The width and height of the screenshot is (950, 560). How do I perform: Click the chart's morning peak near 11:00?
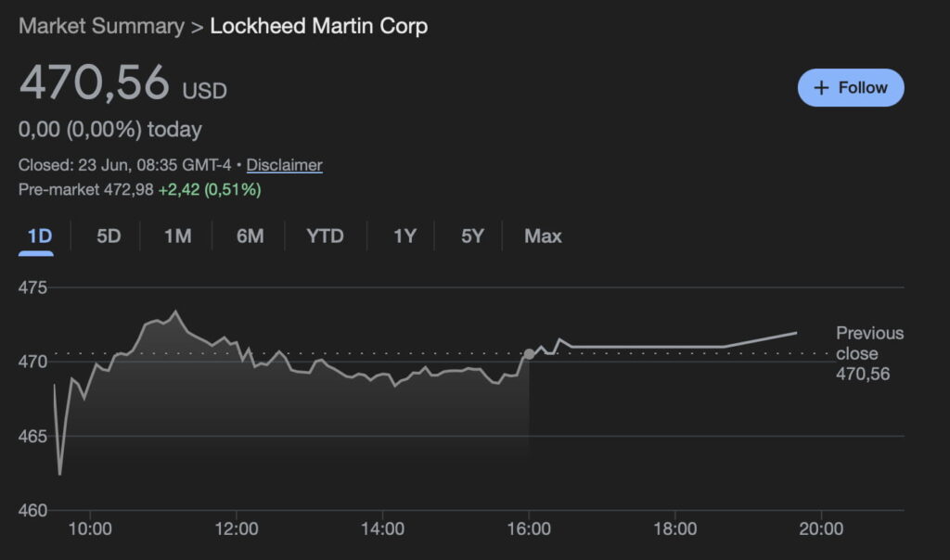(176, 312)
